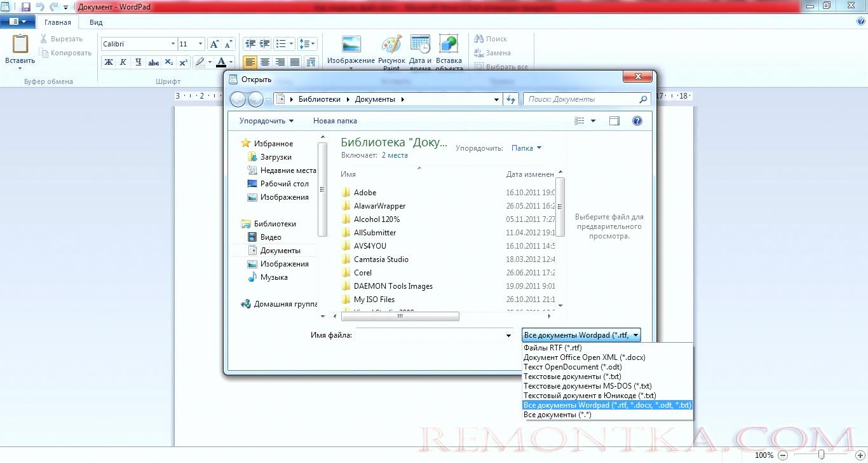Click the Redo arrow in title bar
The width and height of the screenshot is (868, 463).
click(x=53, y=6)
